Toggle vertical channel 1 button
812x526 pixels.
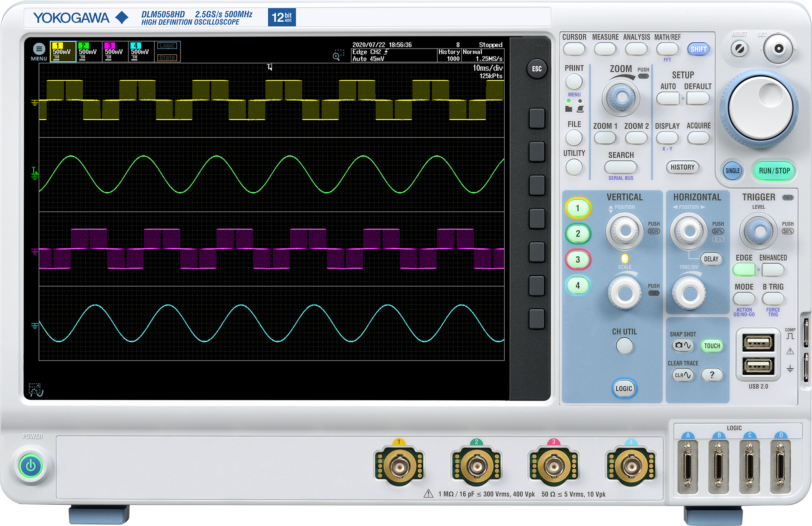pyautogui.click(x=578, y=208)
